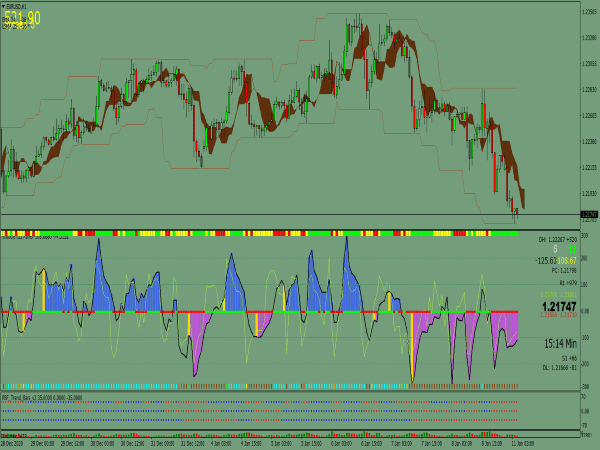
Task: Click the 11 Jan 03:00 time axis label
Action: point(522,444)
